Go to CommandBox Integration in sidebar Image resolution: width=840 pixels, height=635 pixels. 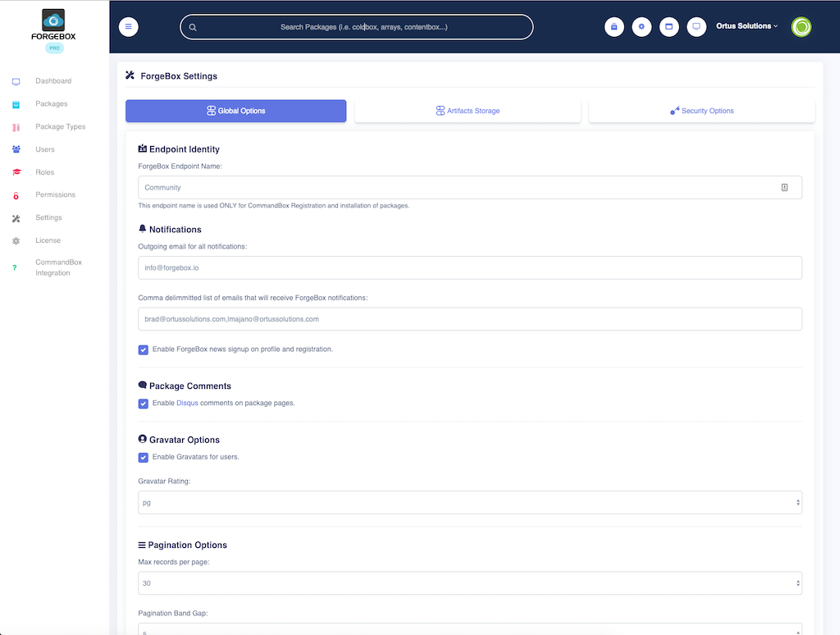point(57,267)
